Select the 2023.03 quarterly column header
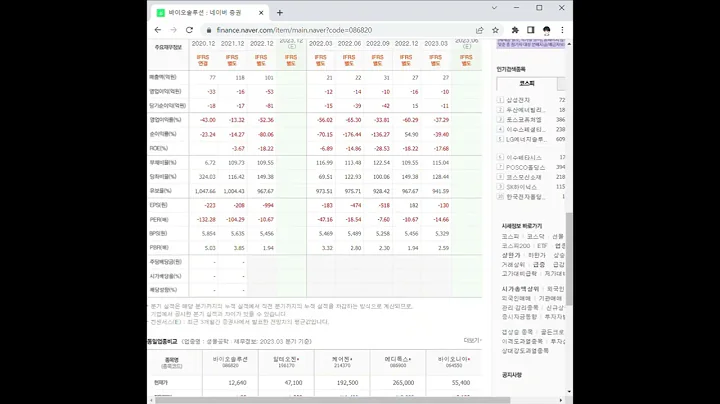This screenshot has width=720, height=404. pyautogui.click(x=436, y=44)
